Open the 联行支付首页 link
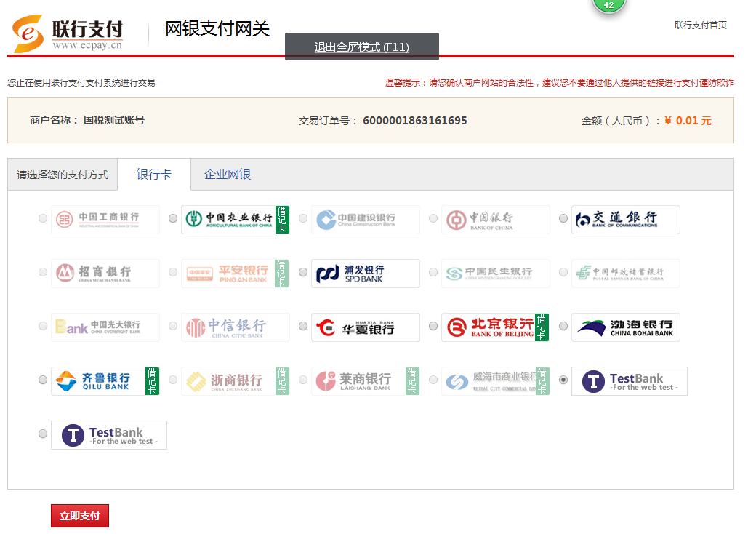The width and height of the screenshot is (756, 534). (701, 25)
